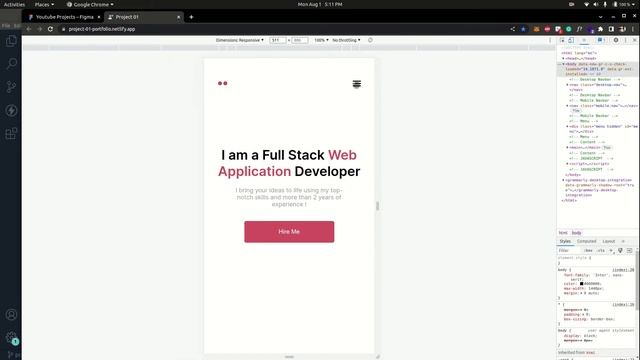Toggle the device toolbar icon in DevTools
The image size is (640, 360).
pos(571,40)
